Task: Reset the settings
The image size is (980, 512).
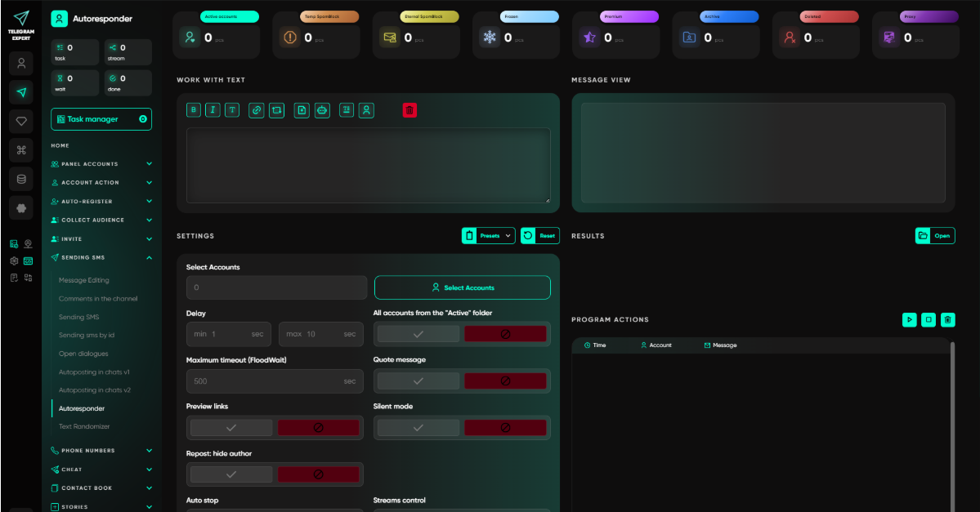Action: (540, 236)
